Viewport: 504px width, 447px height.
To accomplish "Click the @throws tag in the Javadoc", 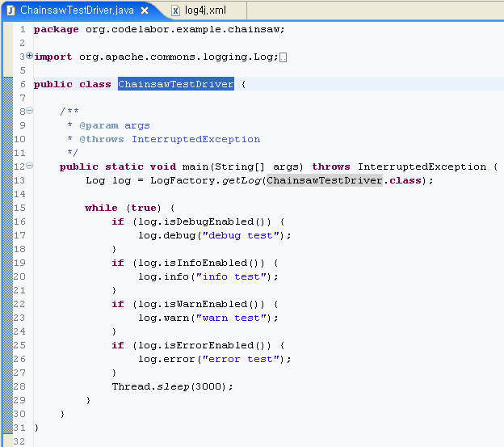I will click(102, 139).
